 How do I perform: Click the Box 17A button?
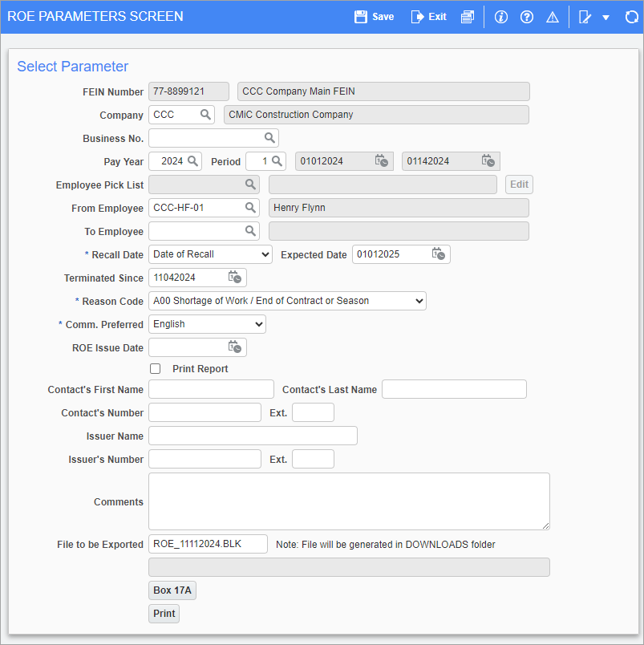[x=172, y=590]
